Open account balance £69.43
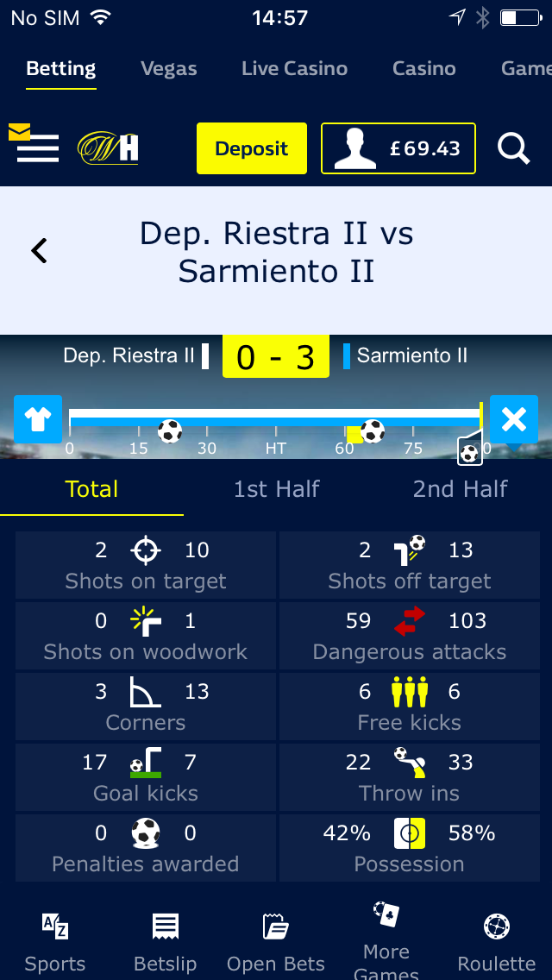 pyautogui.click(x=398, y=148)
